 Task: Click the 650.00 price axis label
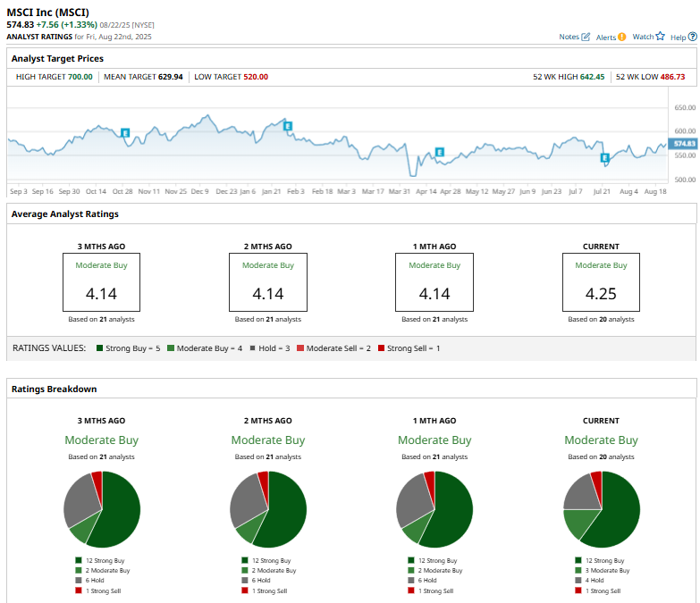click(685, 107)
